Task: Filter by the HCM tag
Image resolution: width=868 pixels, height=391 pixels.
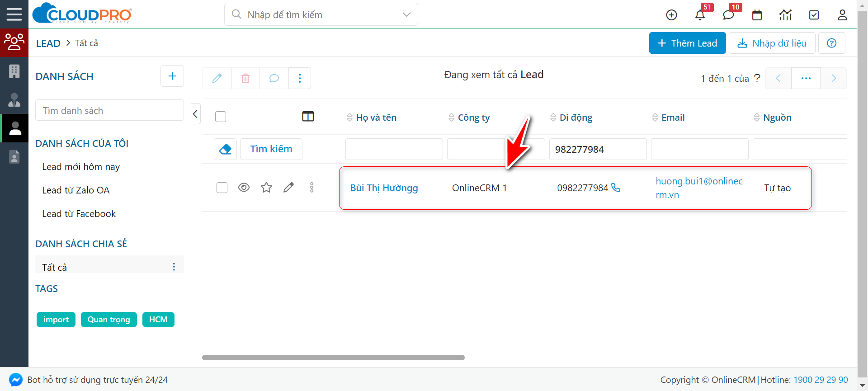Action: [x=158, y=320]
